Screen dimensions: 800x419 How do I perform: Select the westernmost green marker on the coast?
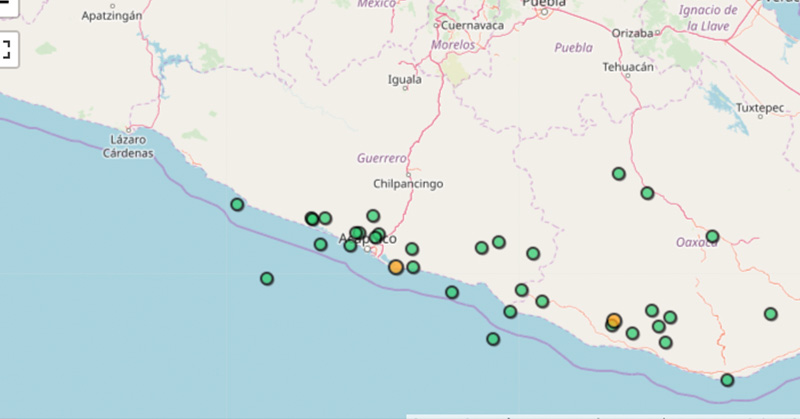pyautogui.click(x=237, y=205)
